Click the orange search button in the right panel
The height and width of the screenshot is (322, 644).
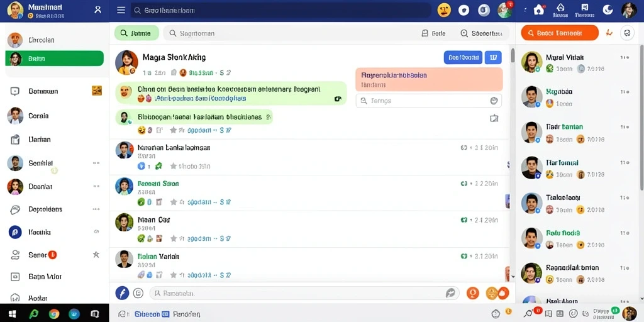click(559, 33)
